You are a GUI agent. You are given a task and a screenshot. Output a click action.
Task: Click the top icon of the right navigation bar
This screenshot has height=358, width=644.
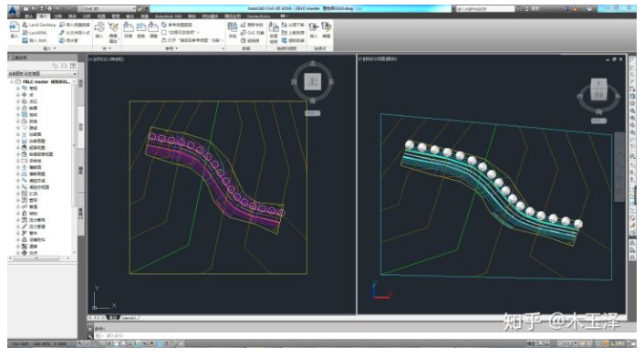(x=632, y=60)
